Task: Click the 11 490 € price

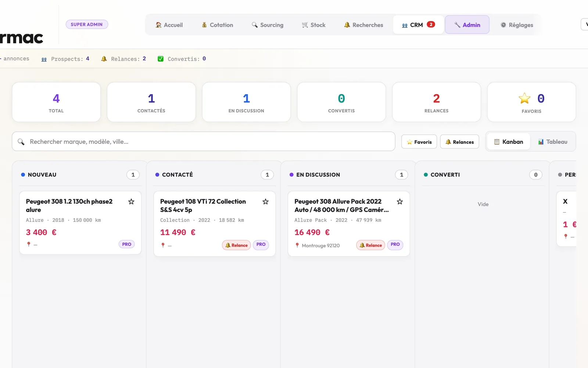Action: (x=178, y=232)
